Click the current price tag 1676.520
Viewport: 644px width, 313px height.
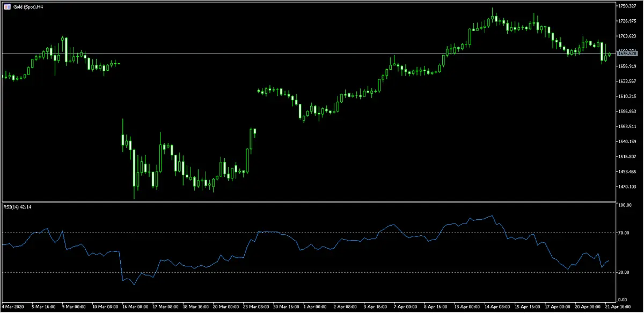pyautogui.click(x=627, y=54)
